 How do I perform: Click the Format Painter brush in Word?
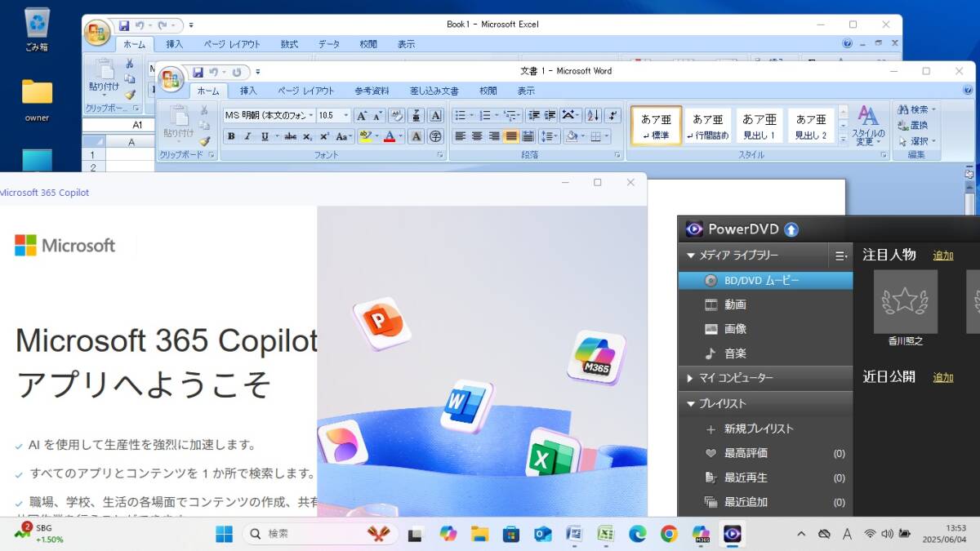point(204,141)
